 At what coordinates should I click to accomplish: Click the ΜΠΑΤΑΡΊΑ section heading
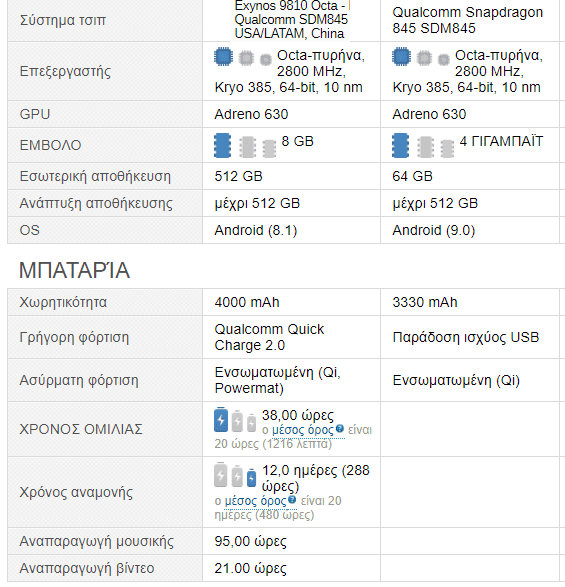coord(75,270)
